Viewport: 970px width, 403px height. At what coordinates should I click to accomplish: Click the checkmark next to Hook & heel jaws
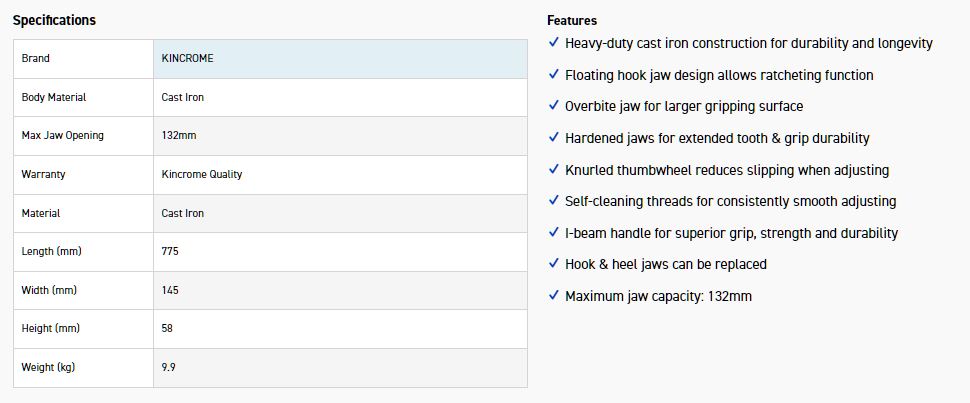click(554, 264)
